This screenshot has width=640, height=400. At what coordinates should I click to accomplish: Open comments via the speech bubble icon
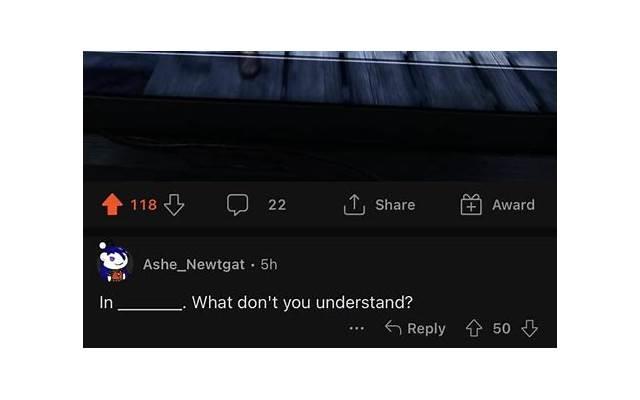(238, 204)
